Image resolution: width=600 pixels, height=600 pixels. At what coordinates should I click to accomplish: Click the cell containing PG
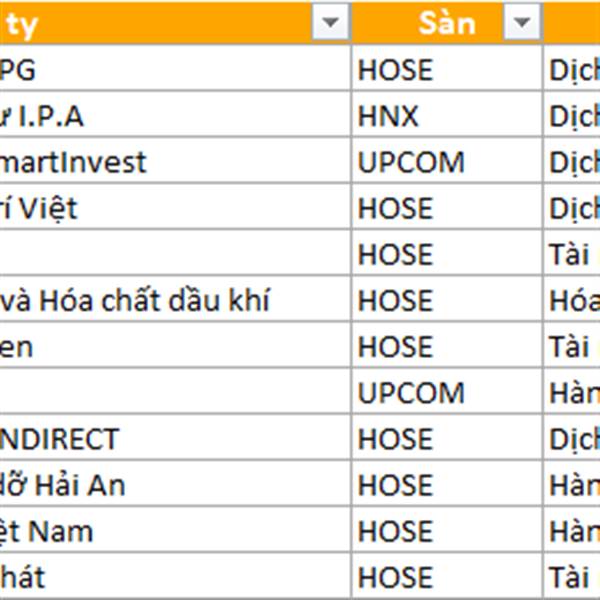[x=175, y=68]
